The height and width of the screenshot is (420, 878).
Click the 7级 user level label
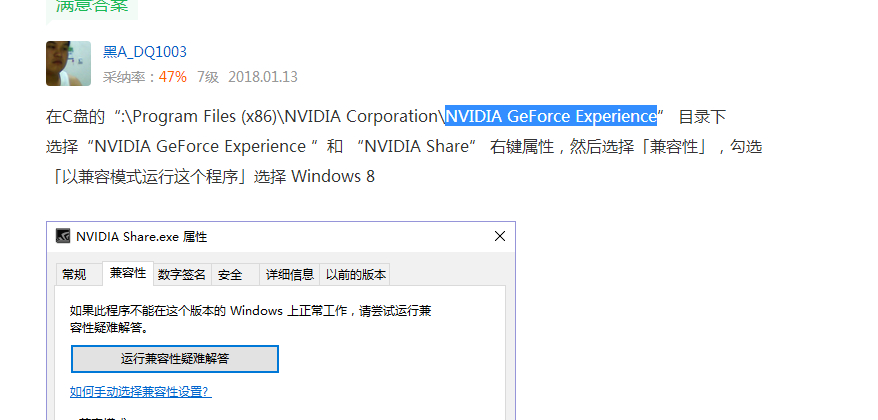208,77
